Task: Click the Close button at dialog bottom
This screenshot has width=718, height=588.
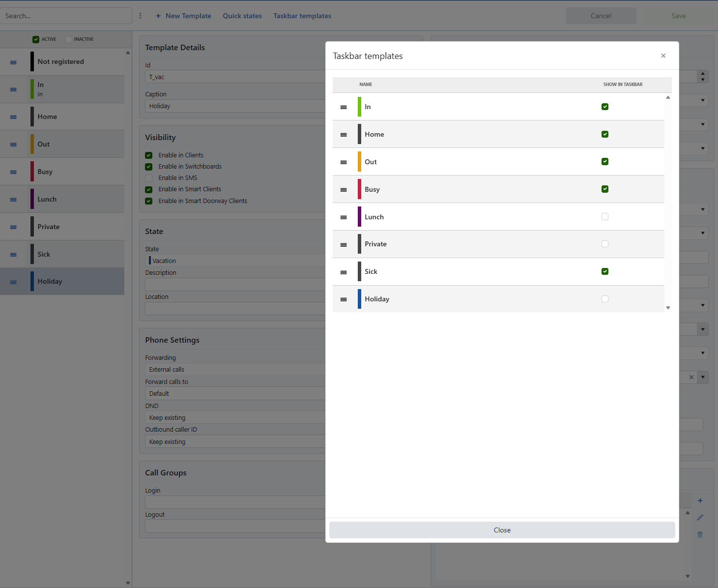Action: tap(502, 530)
